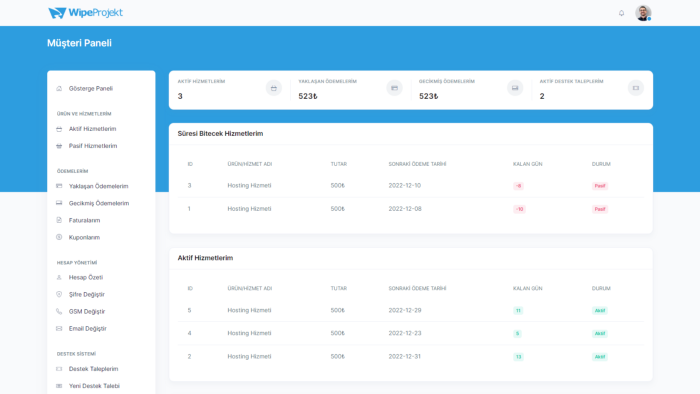The image size is (700, 394).
Task: Click Aktif Destek Taleplerim count 2
Action: point(542,96)
